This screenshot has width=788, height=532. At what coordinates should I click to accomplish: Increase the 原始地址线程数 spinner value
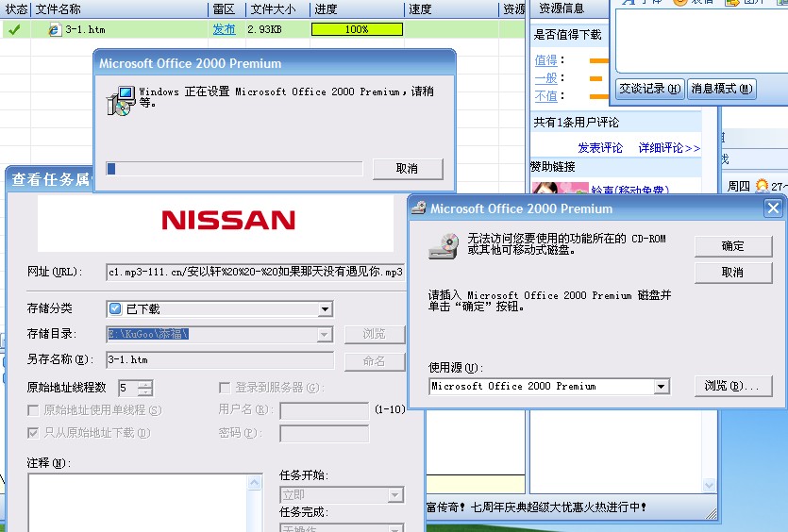[x=144, y=384]
